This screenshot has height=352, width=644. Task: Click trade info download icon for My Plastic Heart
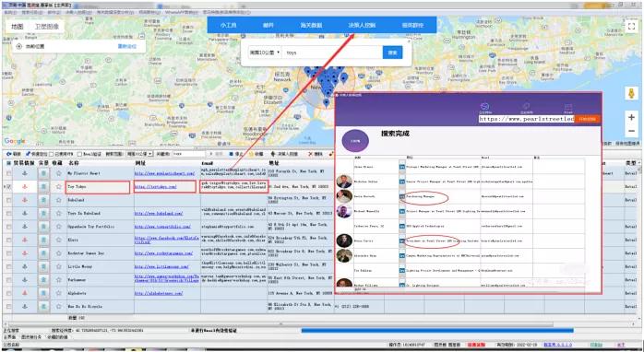[x=25, y=173]
